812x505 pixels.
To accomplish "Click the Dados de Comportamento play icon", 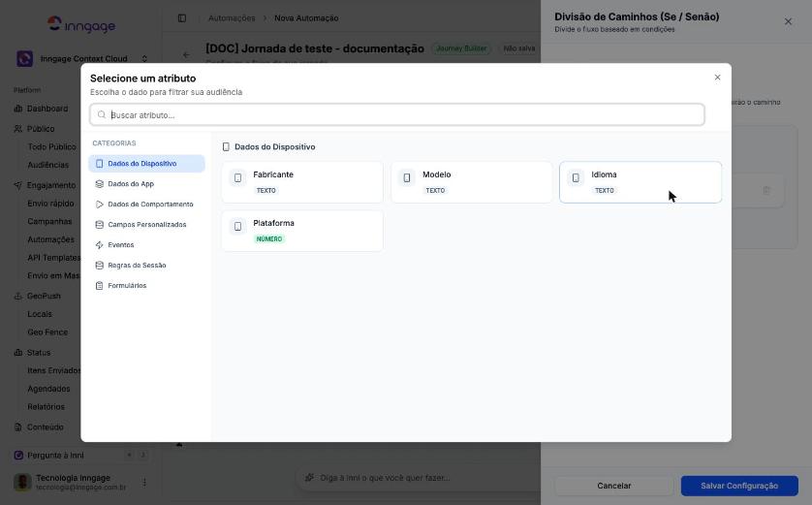I will coord(100,205).
